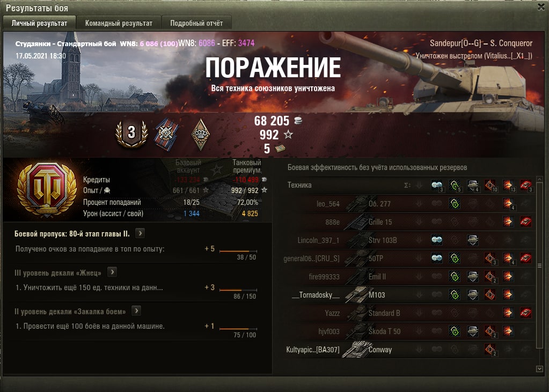Click the blocked-damage header icon showing 10
The image size is (549, 392).
pyautogui.click(x=490, y=186)
